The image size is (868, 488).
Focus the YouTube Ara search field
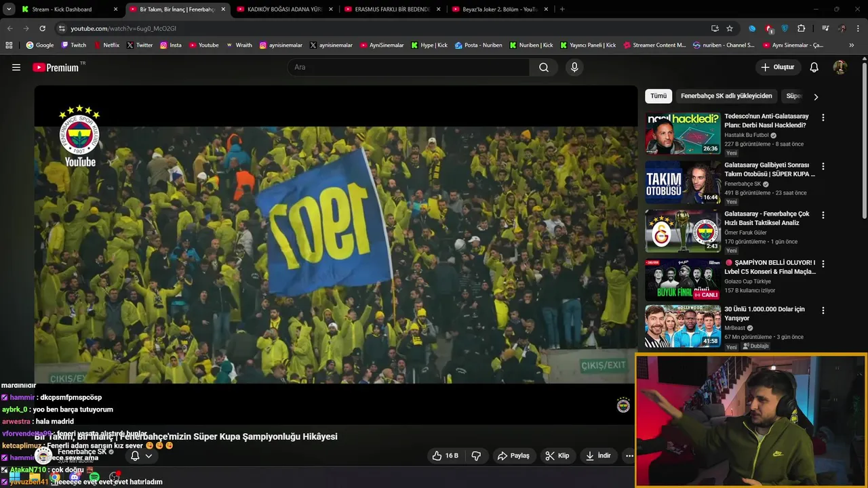click(408, 67)
